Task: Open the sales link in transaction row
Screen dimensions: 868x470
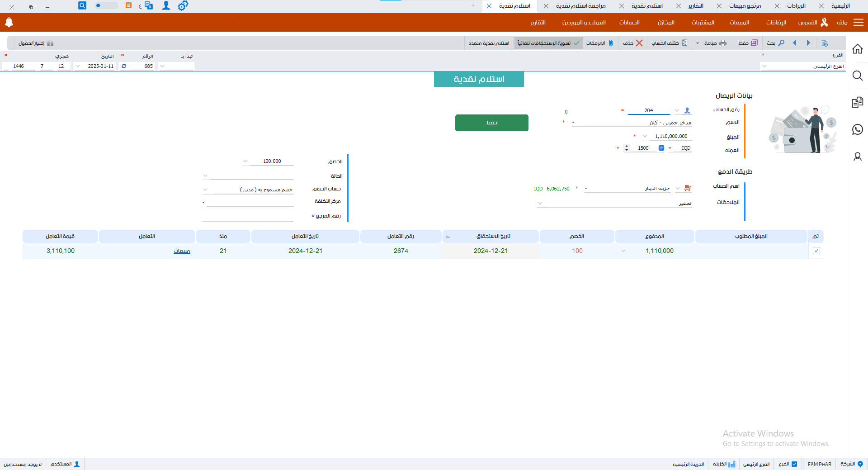Action: point(182,251)
